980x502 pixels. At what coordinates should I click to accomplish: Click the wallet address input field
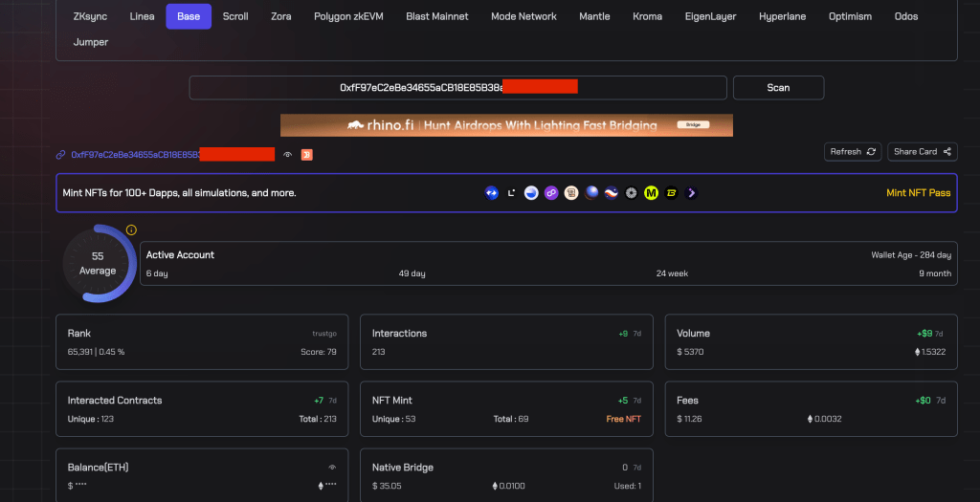pos(457,87)
